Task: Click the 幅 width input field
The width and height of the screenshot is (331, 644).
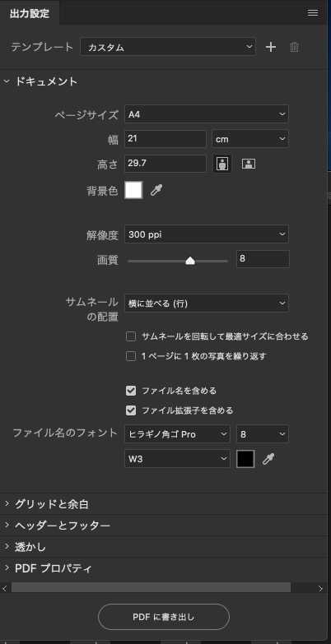Action: click(165, 139)
